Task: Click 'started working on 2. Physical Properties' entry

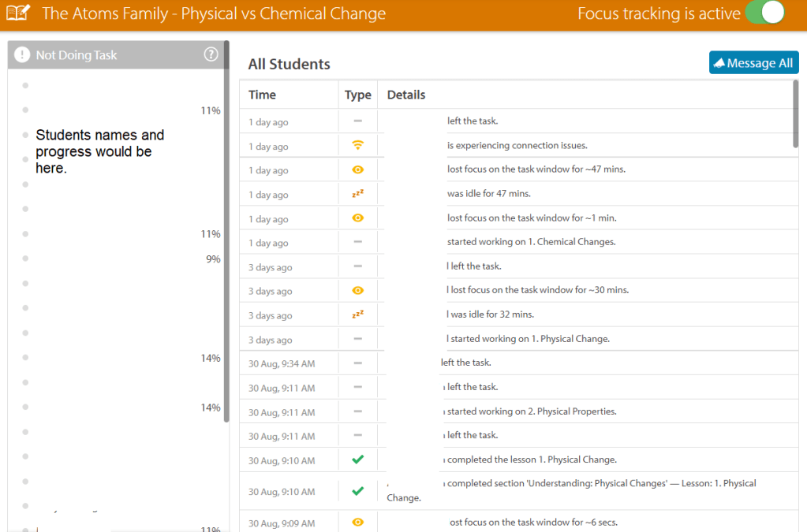Action: pos(532,411)
